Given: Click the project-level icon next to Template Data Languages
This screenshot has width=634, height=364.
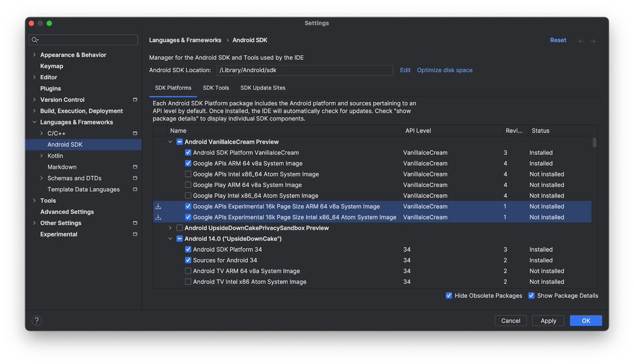Looking at the screenshot, I should point(135,189).
